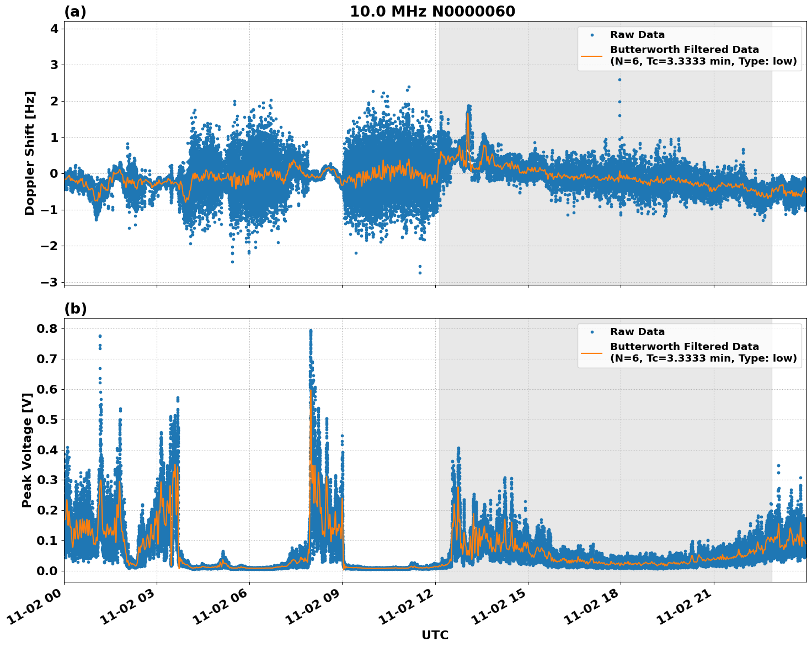Click the 0.8 V voltage spike around 08:30
Viewport: 812px width, 647px height.
click(x=311, y=330)
